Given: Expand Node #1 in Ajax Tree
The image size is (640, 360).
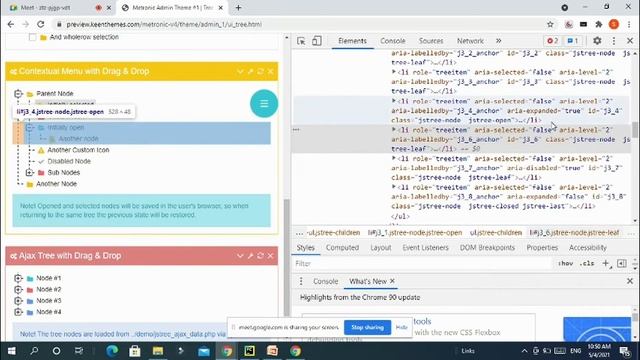Looking at the screenshot, I should pyautogui.click(x=18, y=278).
